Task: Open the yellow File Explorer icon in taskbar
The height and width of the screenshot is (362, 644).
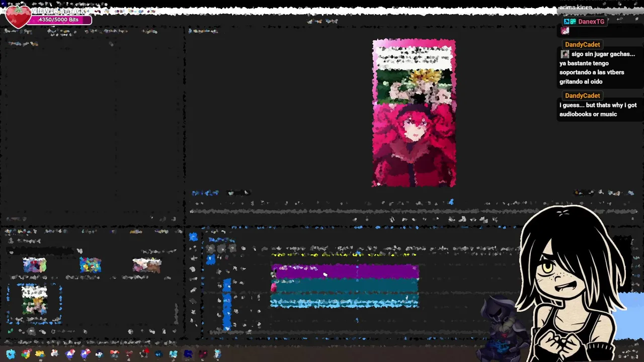Action: (40, 354)
